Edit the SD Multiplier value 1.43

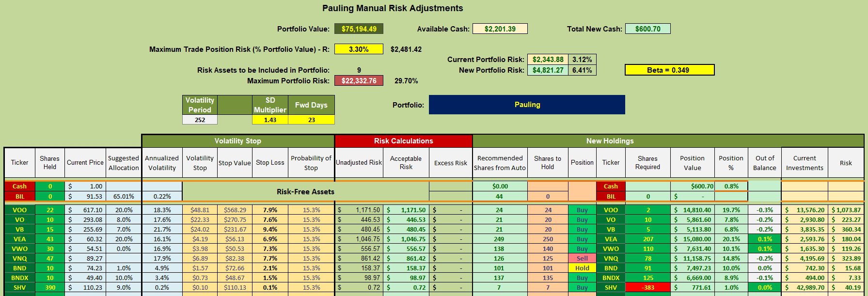click(x=270, y=120)
